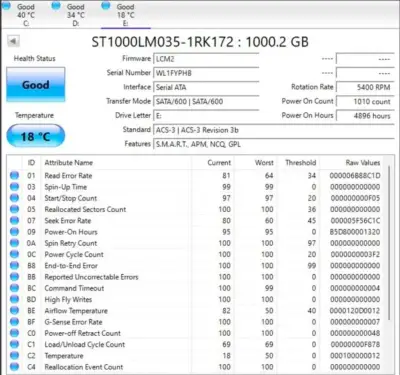Click the D: drive status circle icon
The height and width of the screenshot is (375, 400).
[x=57, y=5]
